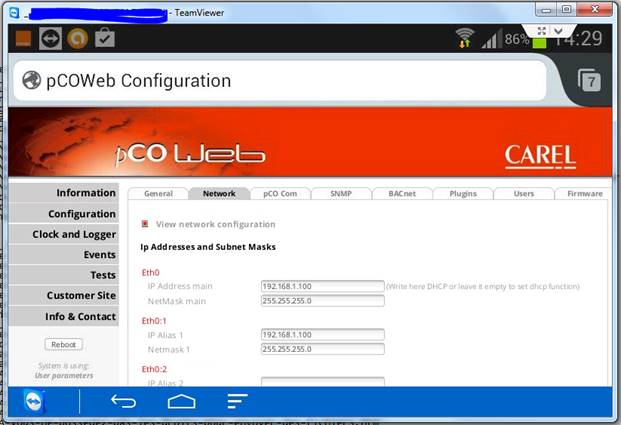Screen dimensions: 621x425
Task: Switch to the Network tab
Action: pyautogui.click(x=219, y=194)
